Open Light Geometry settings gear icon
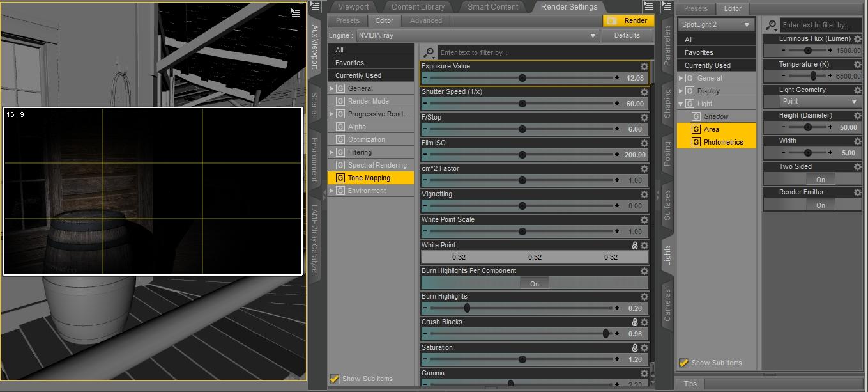 857,90
